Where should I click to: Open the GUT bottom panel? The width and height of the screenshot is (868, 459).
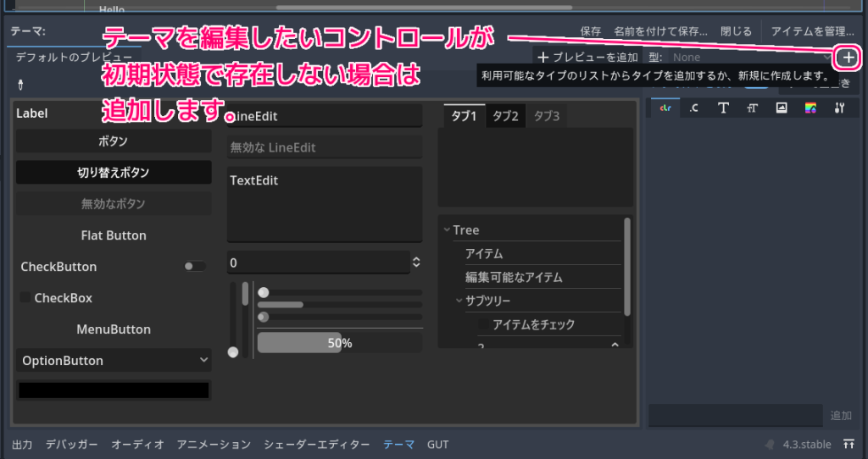(438, 444)
